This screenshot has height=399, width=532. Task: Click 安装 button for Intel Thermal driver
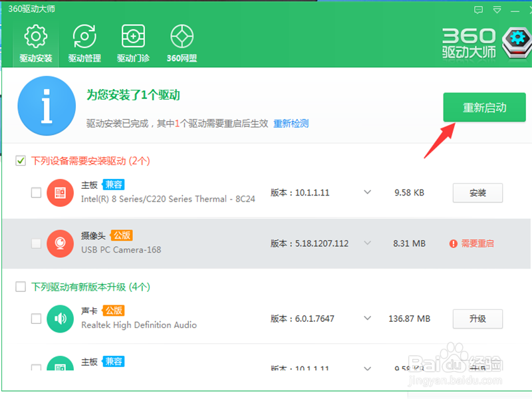[x=477, y=193]
